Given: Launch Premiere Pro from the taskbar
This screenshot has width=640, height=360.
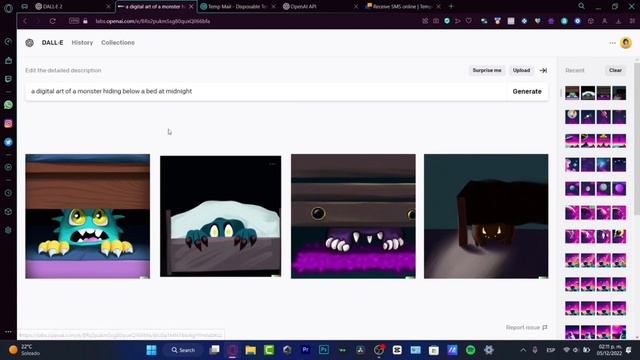Looking at the screenshot, I should tap(305, 350).
